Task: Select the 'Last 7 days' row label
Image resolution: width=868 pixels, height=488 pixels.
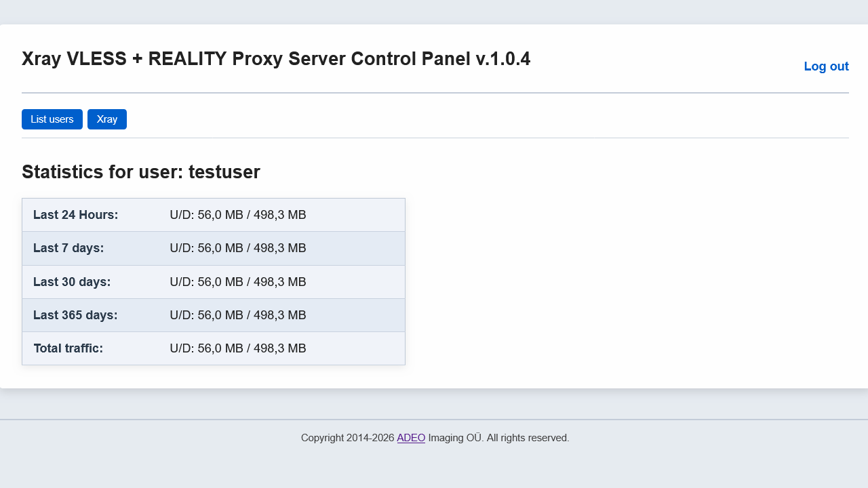Action: [x=68, y=248]
